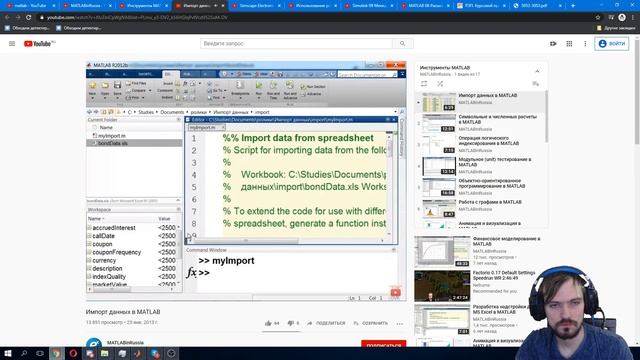Open the YouTube guide hamburger menu
The height and width of the screenshot is (360, 640).
coord(12,44)
